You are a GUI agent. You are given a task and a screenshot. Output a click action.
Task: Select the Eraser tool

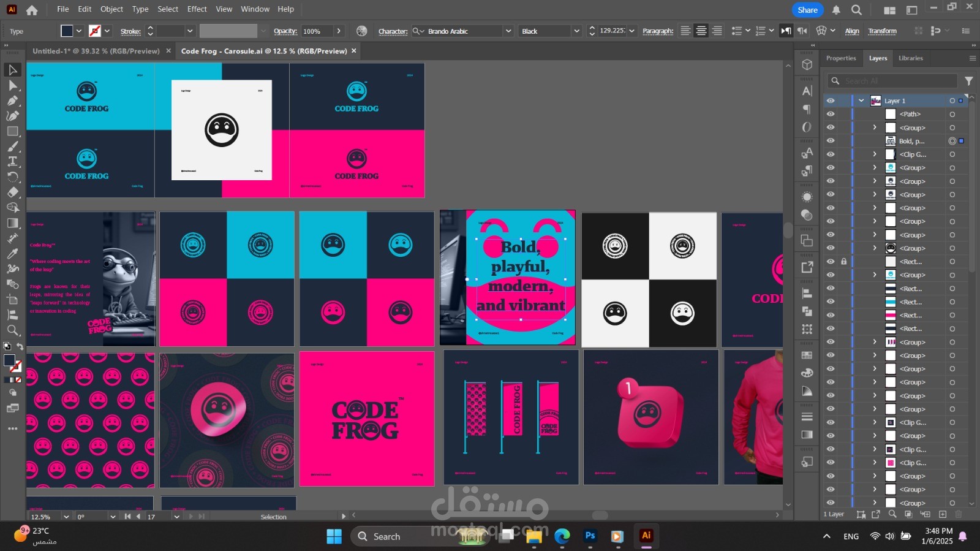click(x=12, y=192)
